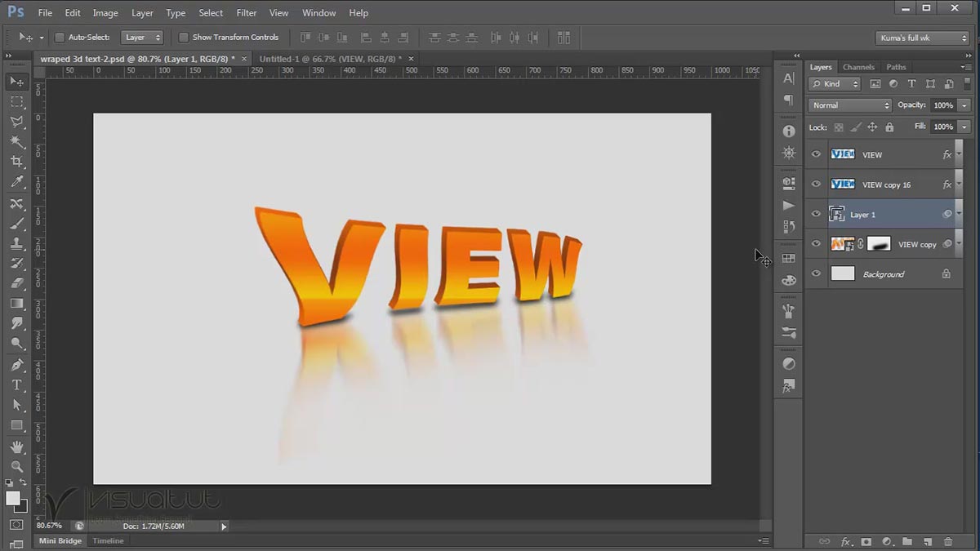Select the Hand tool
Image resolution: width=980 pixels, height=551 pixels.
point(17,447)
